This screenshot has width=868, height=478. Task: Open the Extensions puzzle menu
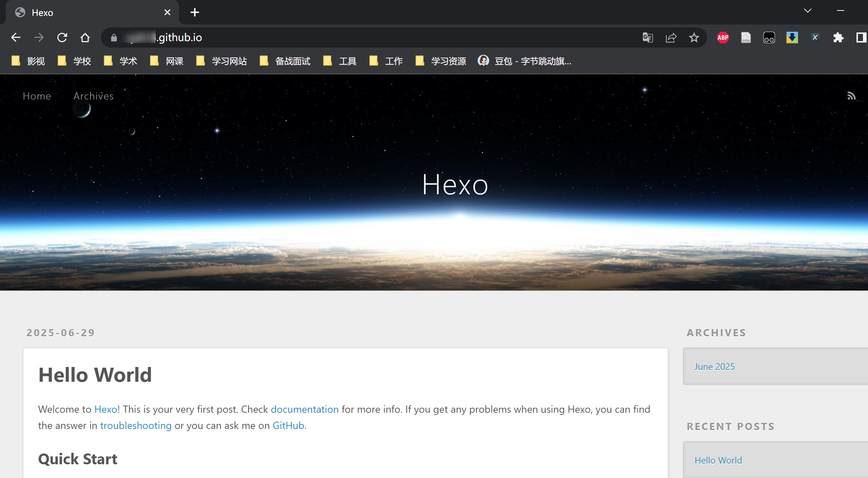(x=838, y=37)
